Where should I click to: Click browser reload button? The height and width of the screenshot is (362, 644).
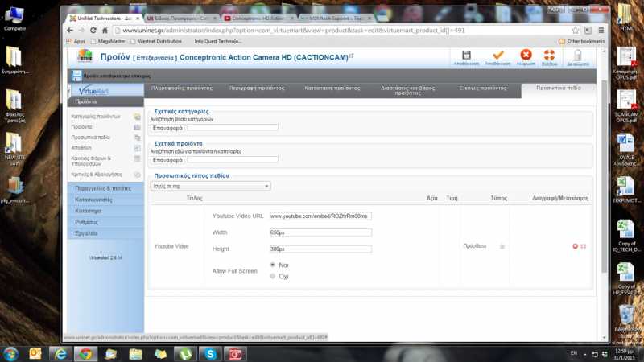pyautogui.click(x=93, y=31)
